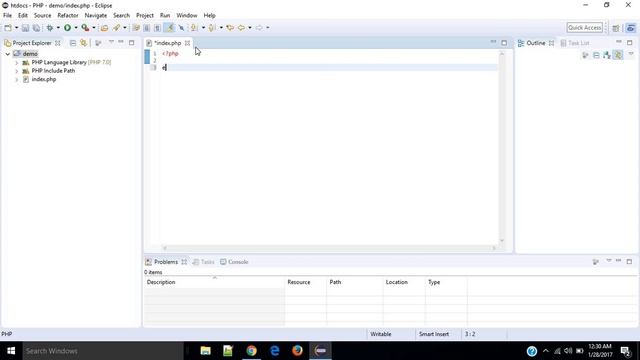Expand the index.php tree node
Image resolution: width=640 pixels, height=360 pixels.
tap(17, 79)
